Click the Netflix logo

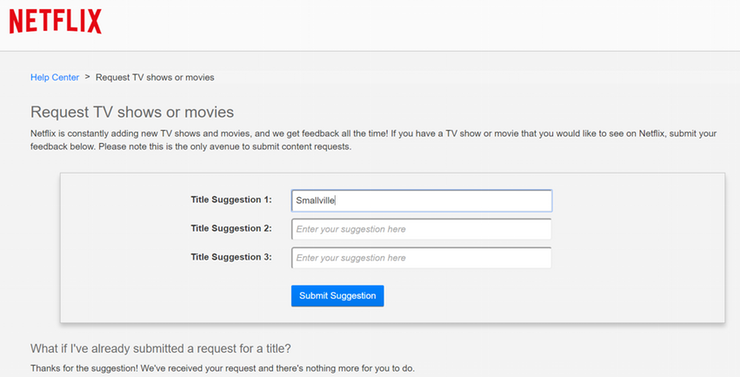pos(55,22)
